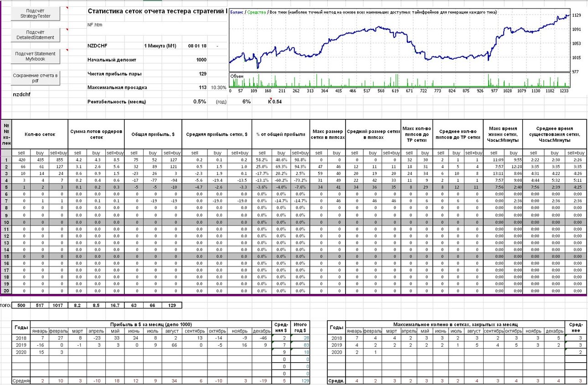Viewport: 588px width, 385px height.
Task: Click the Кол-во сеток column header
Action: pyautogui.click(x=41, y=134)
